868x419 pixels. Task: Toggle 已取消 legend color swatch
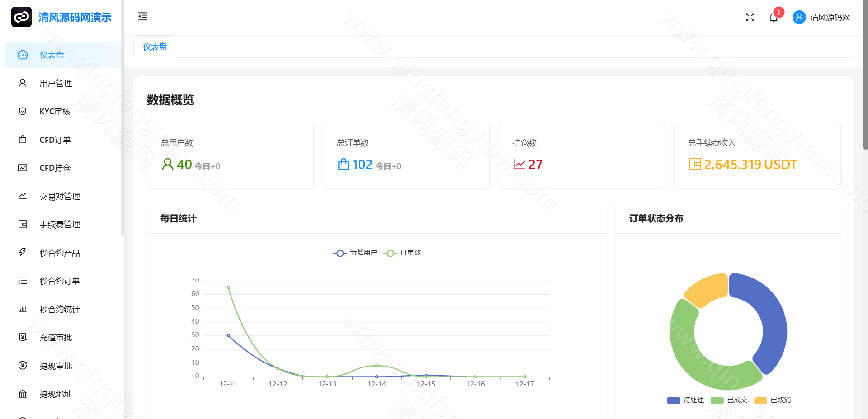pyautogui.click(x=761, y=400)
